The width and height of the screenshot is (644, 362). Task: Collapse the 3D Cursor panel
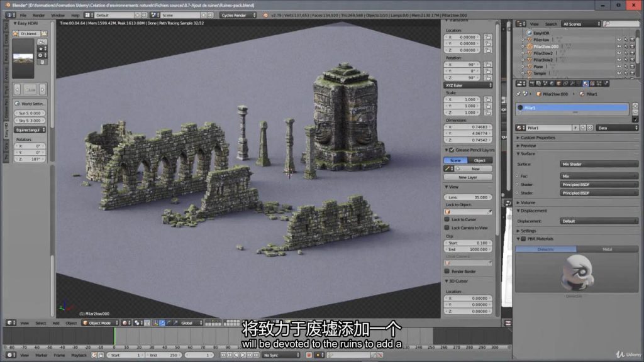pos(457,281)
